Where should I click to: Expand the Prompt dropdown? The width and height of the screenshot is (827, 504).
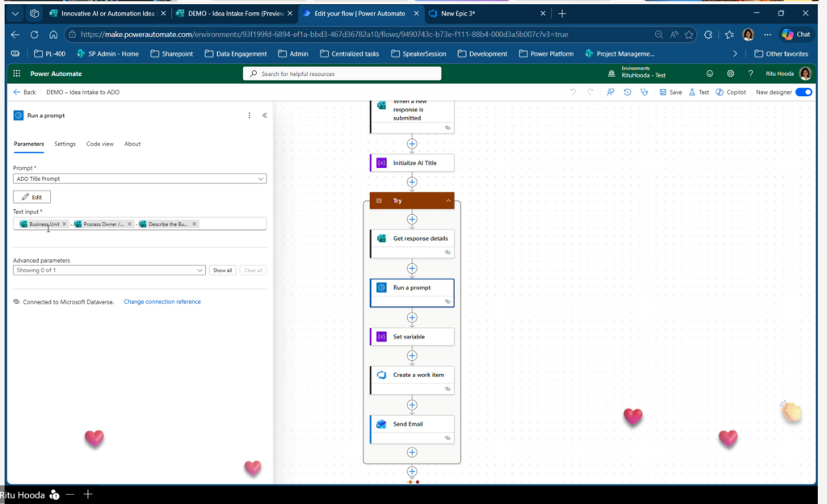coord(260,178)
